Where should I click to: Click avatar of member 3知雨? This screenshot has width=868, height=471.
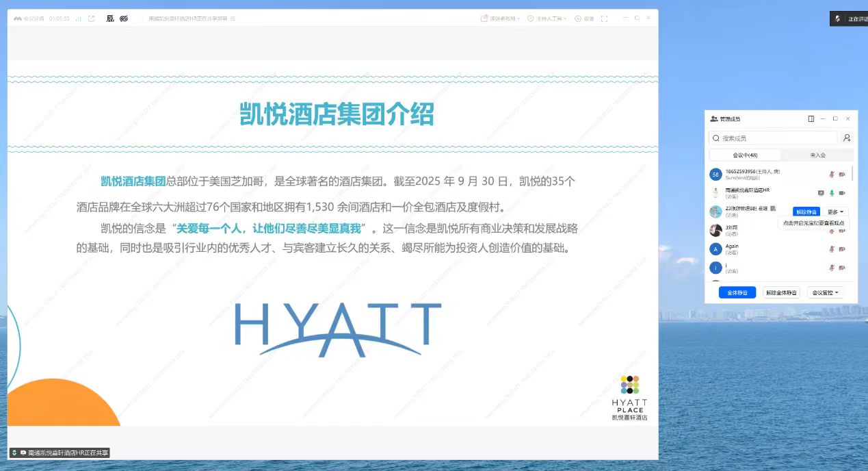coord(715,230)
